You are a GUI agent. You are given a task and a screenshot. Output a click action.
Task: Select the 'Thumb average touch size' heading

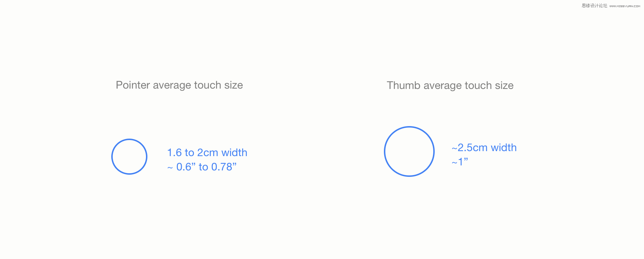tap(450, 86)
